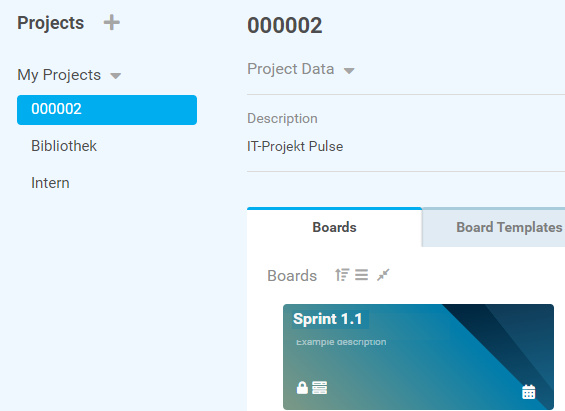Click the IT-Projekt Pulse description text

tap(295, 147)
